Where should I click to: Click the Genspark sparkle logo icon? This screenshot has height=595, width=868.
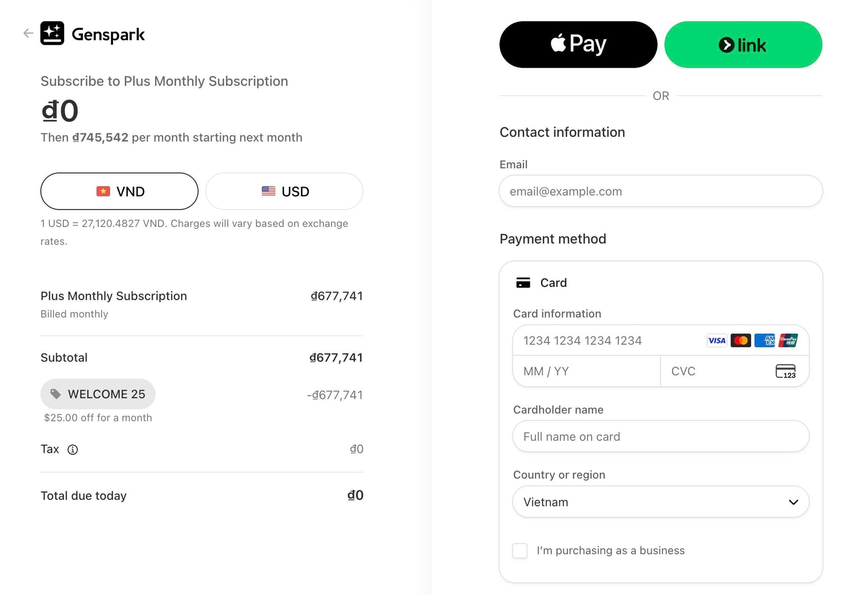coord(52,33)
